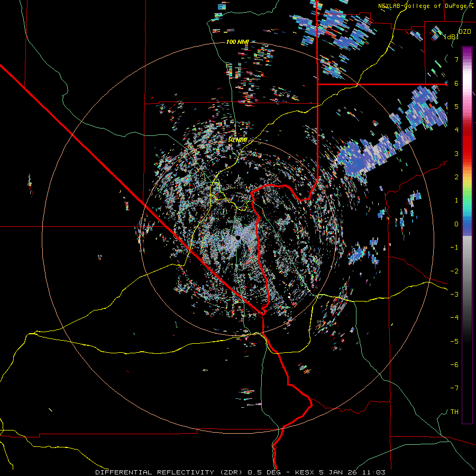476x476 pixels.
Task: Click the "1" value on the color scale
Action: (456, 200)
